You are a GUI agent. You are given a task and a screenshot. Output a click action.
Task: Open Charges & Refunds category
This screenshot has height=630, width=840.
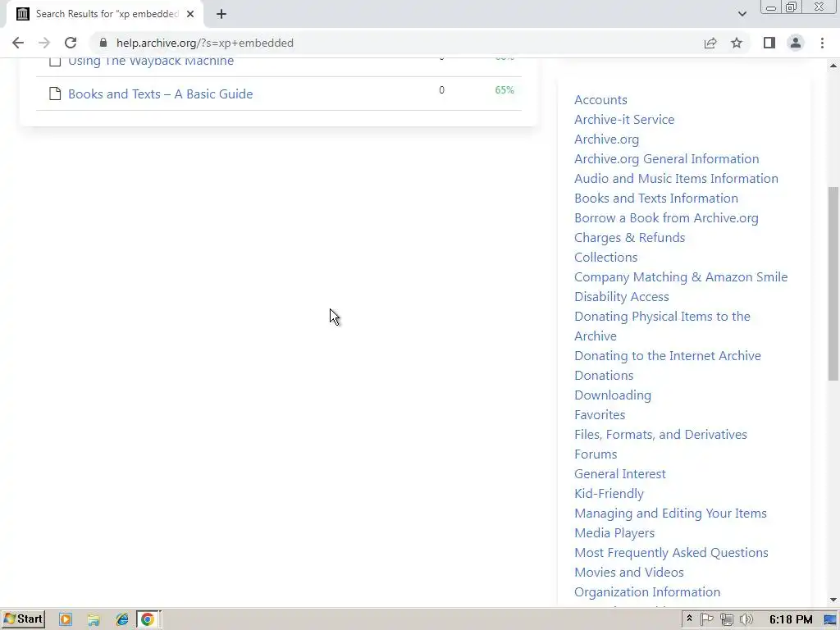coord(629,238)
